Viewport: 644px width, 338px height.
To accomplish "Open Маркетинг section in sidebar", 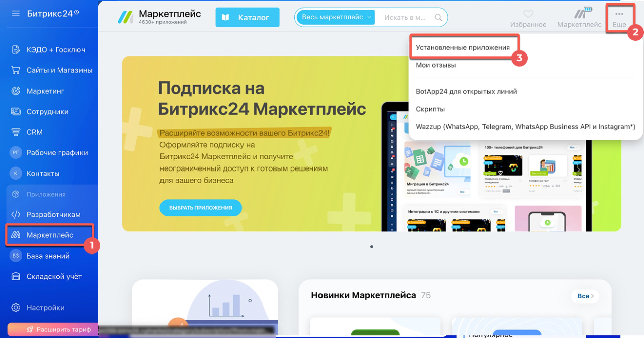I will [45, 91].
